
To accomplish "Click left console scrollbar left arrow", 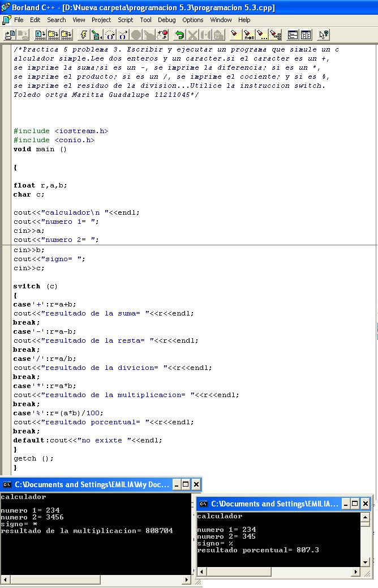I will pos(5,580).
